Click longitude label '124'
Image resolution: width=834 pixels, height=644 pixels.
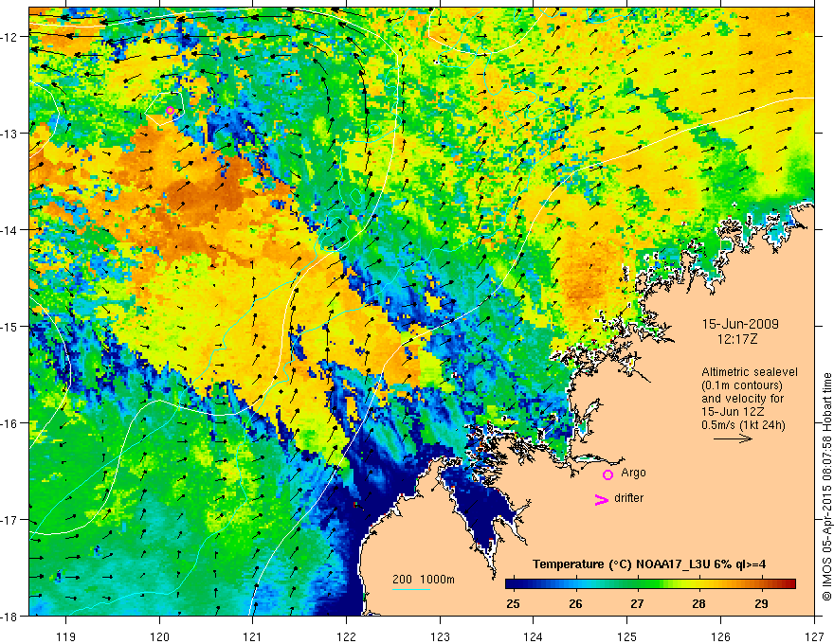click(534, 636)
